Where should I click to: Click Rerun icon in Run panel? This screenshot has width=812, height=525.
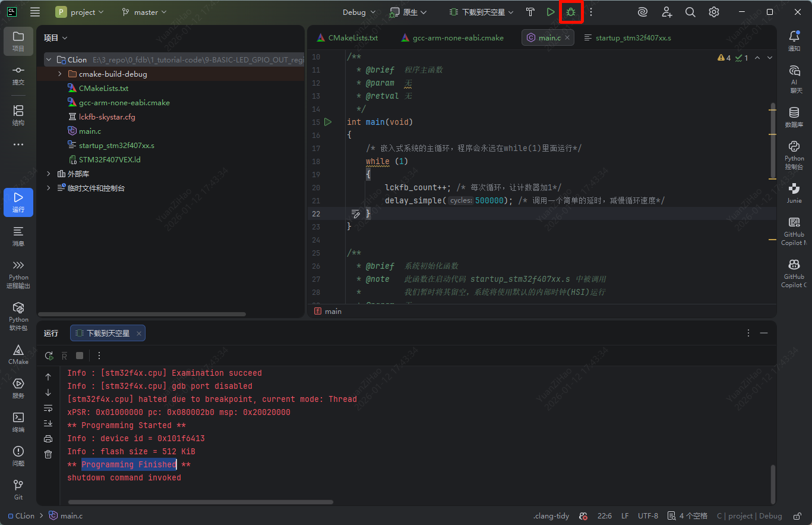pyautogui.click(x=49, y=356)
